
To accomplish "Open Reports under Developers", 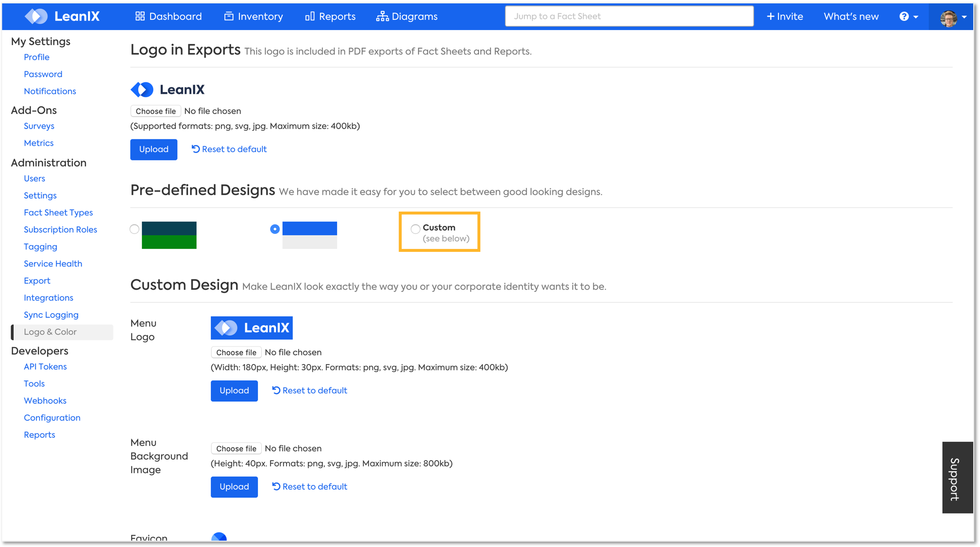I will click(39, 434).
